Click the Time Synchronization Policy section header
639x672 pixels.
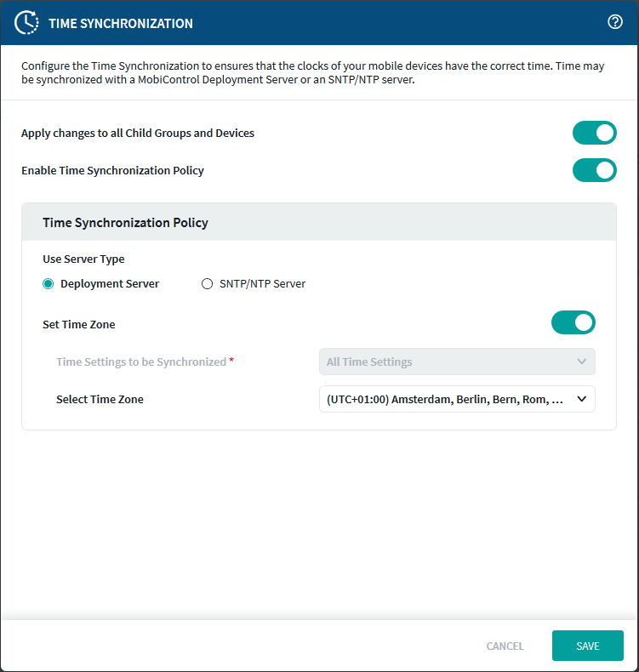(125, 223)
